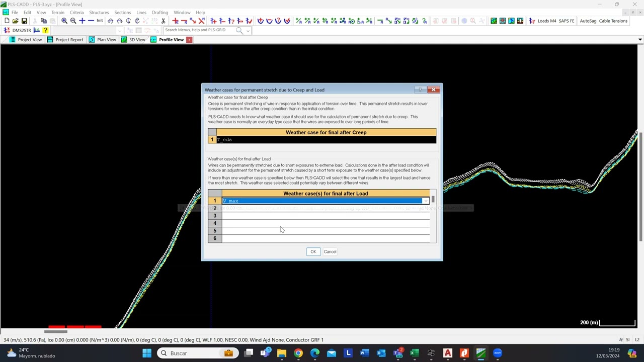Image resolution: width=644 pixels, height=362 pixels.
Task: Click the red structure add icon
Action: pos(214,21)
